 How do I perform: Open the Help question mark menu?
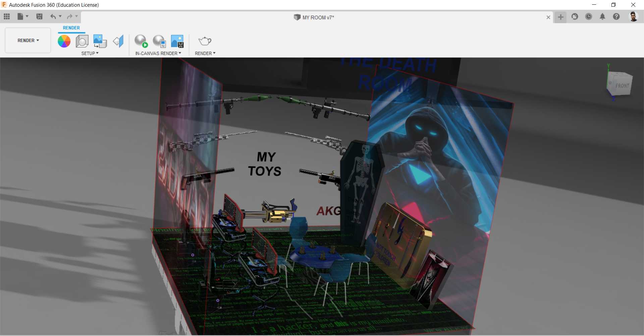click(x=616, y=16)
